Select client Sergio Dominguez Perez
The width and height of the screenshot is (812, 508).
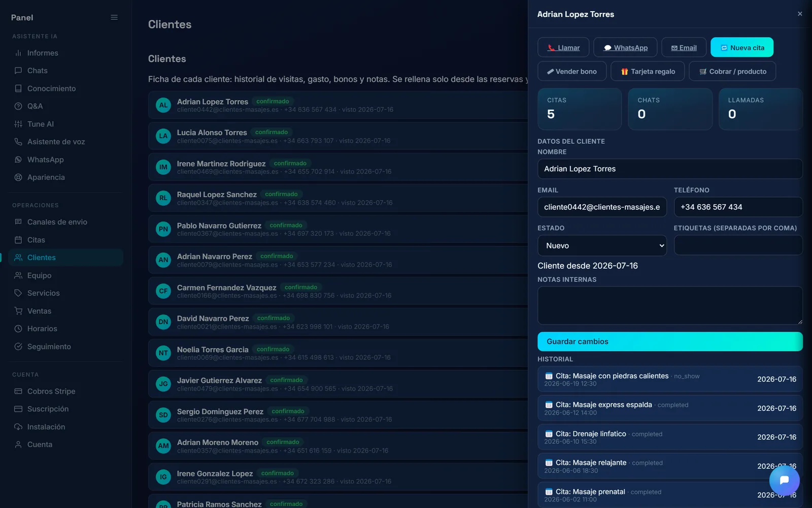(338, 415)
